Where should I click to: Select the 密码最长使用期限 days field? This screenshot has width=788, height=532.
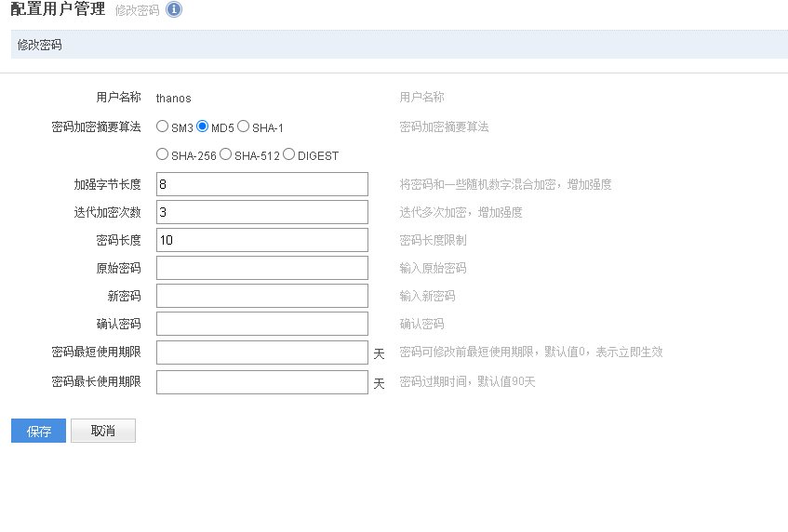coord(262,382)
